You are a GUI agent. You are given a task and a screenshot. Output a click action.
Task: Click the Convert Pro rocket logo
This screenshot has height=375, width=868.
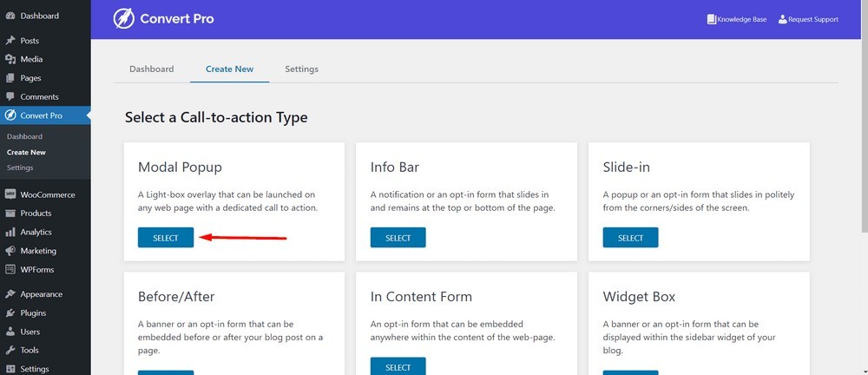(x=123, y=19)
